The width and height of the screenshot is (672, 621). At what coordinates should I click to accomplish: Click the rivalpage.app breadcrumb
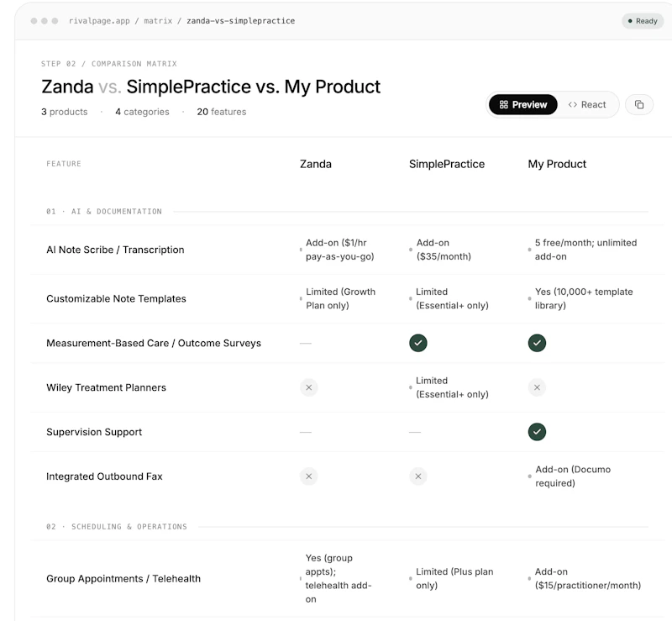pos(99,21)
